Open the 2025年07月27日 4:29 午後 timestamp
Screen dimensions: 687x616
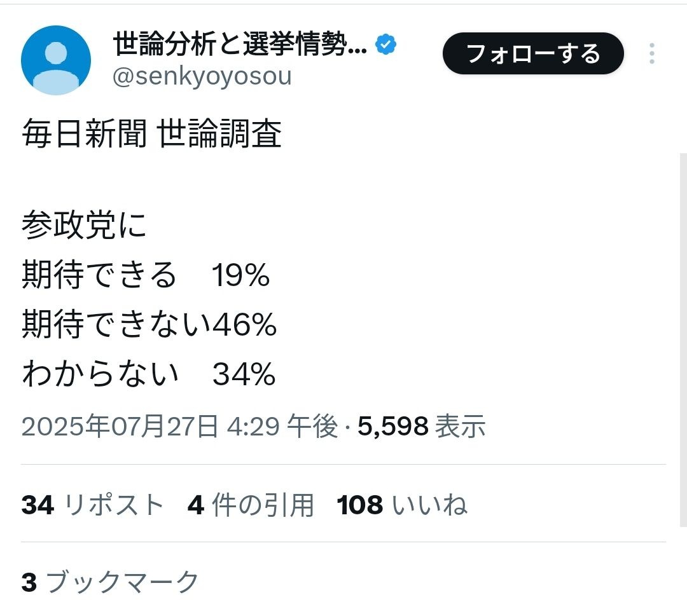click(179, 427)
